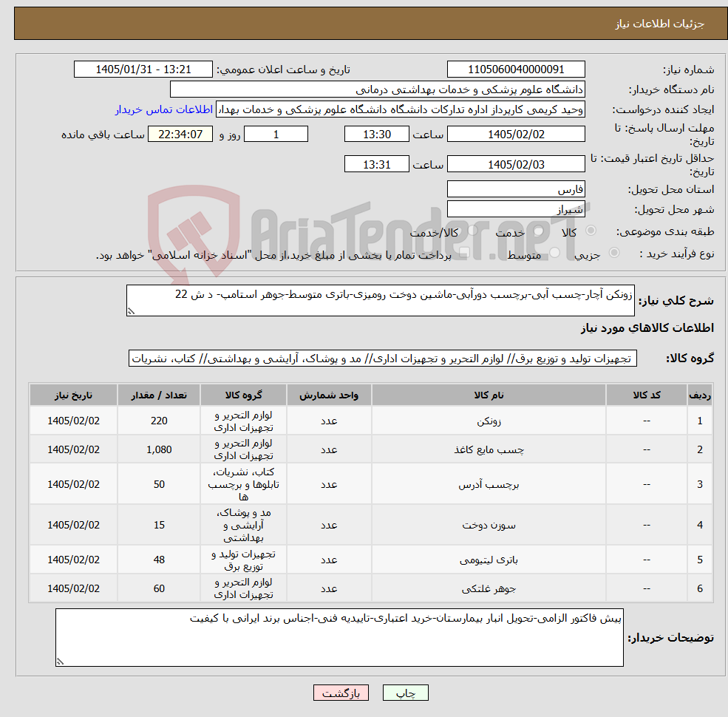Click the تجهیزات تولید و توزیع برق cell

(243, 560)
